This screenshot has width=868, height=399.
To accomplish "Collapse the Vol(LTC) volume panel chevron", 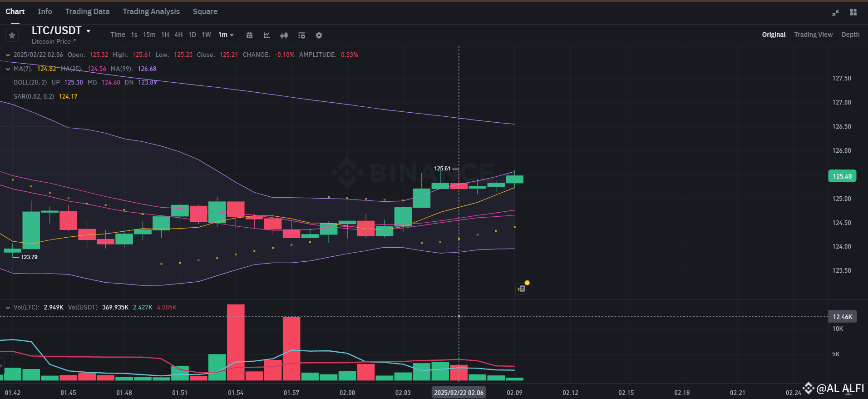I will (8, 308).
